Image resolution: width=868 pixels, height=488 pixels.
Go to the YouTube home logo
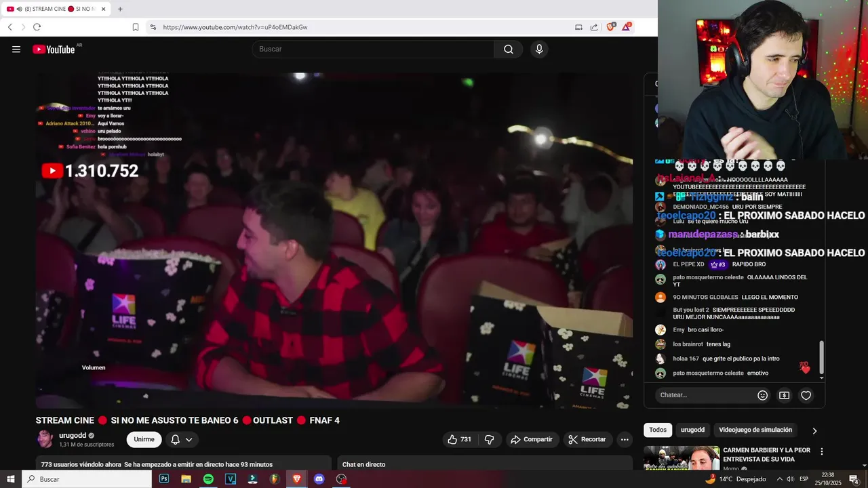coord(54,49)
